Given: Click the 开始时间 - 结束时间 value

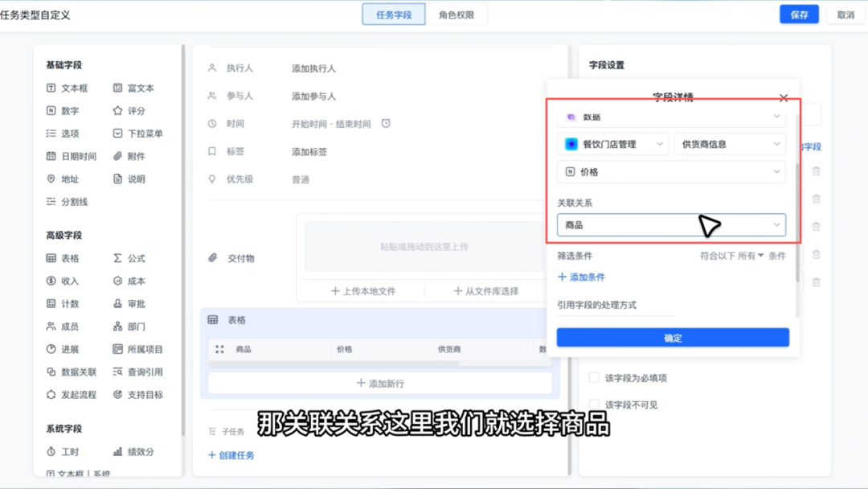Looking at the screenshot, I should point(331,124).
